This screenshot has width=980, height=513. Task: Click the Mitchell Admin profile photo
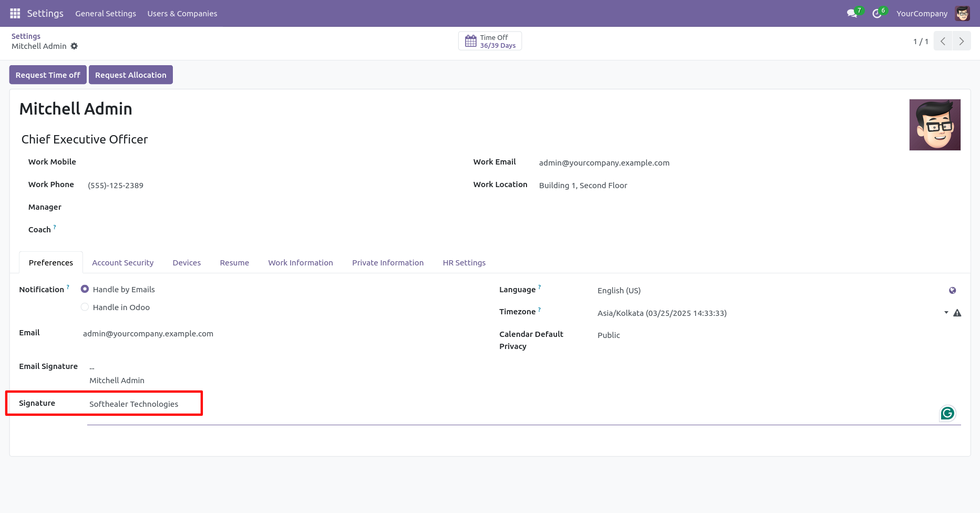(x=935, y=125)
